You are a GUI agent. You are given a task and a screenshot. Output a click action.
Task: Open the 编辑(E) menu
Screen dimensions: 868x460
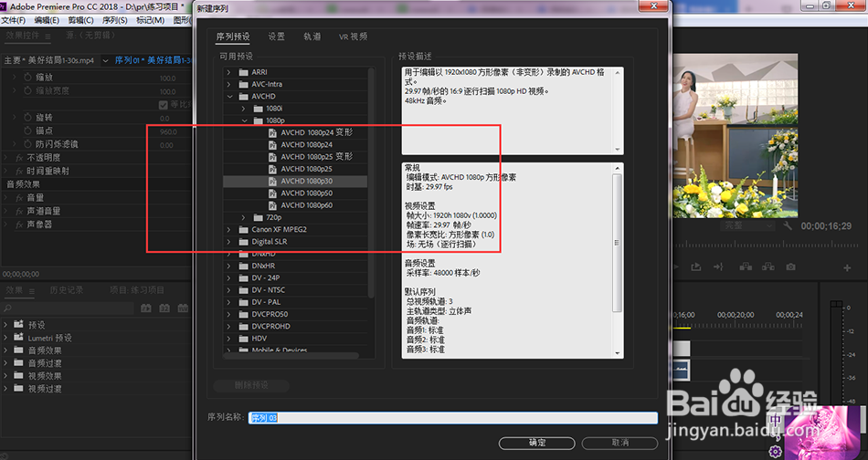coord(47,20)
